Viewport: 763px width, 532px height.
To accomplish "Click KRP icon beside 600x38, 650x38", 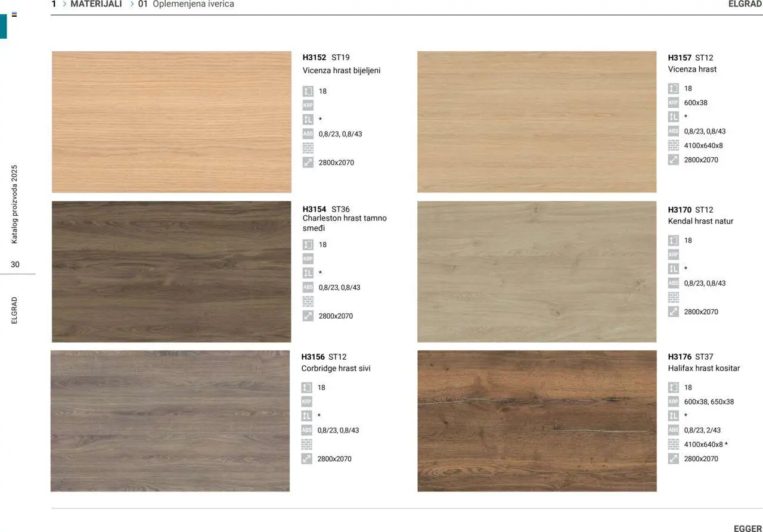I will point(673,402).
